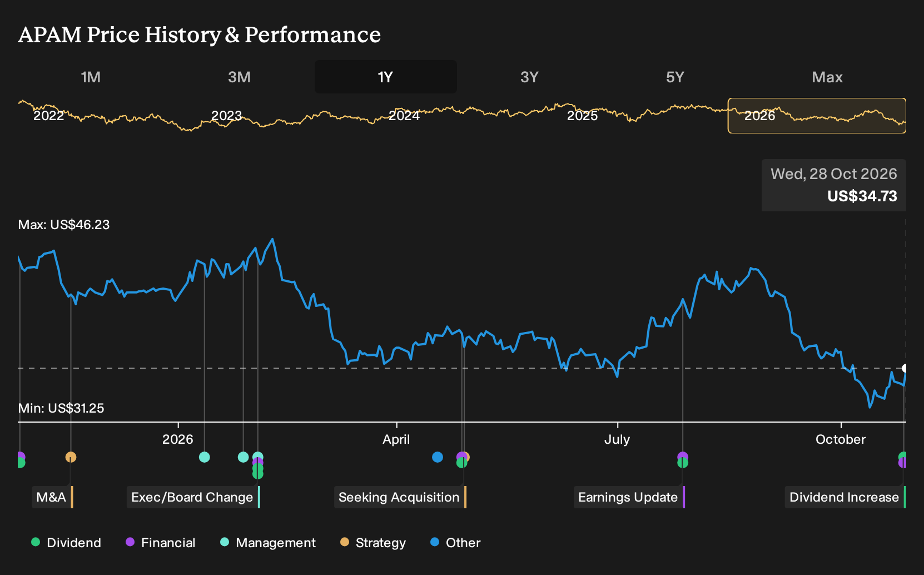Click the April axis label

(x=396, y=439)
